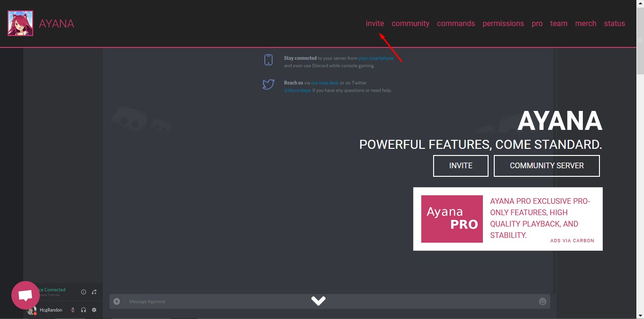Click the 'our help desk' link

point(325,83)
